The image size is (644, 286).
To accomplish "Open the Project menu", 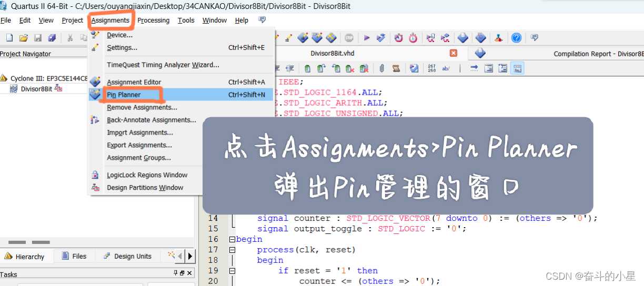I will tap(72, 21).
